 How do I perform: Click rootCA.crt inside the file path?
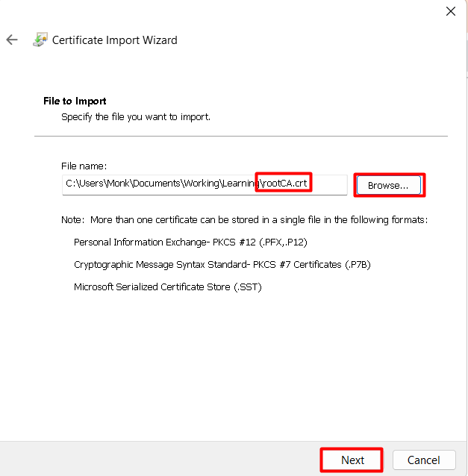(285, 184)
